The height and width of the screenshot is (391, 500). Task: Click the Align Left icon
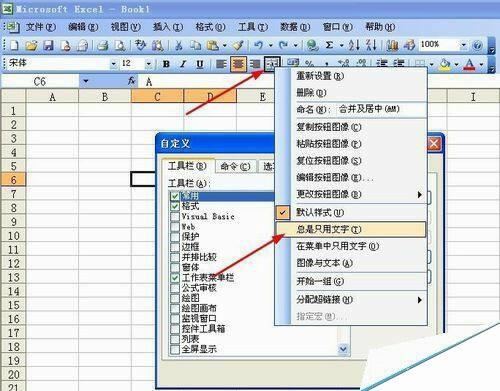tap(221, 64)
